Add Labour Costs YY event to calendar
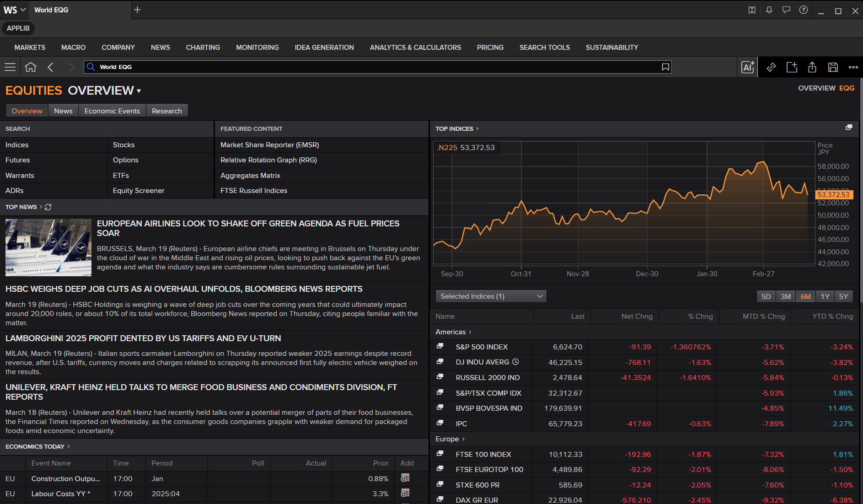 point(405,493)
